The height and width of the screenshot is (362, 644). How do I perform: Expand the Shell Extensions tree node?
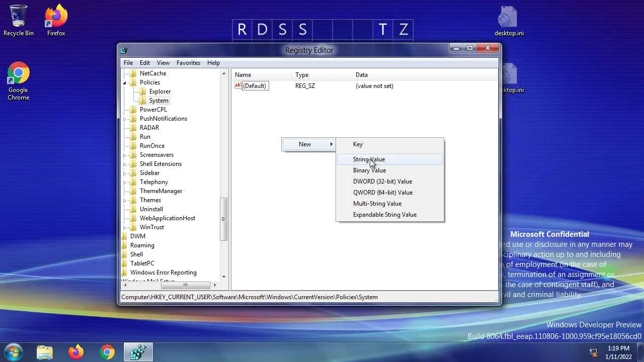point(125,164)
